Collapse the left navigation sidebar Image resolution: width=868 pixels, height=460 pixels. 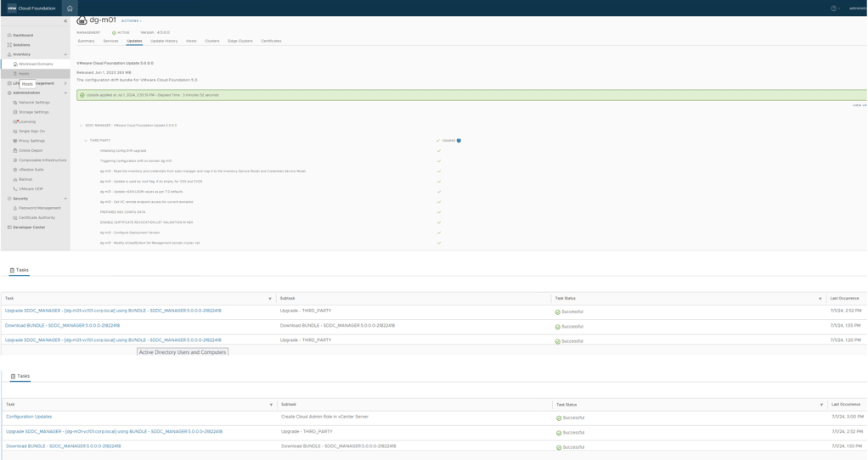pyautogui.click(x=65, y=21)
